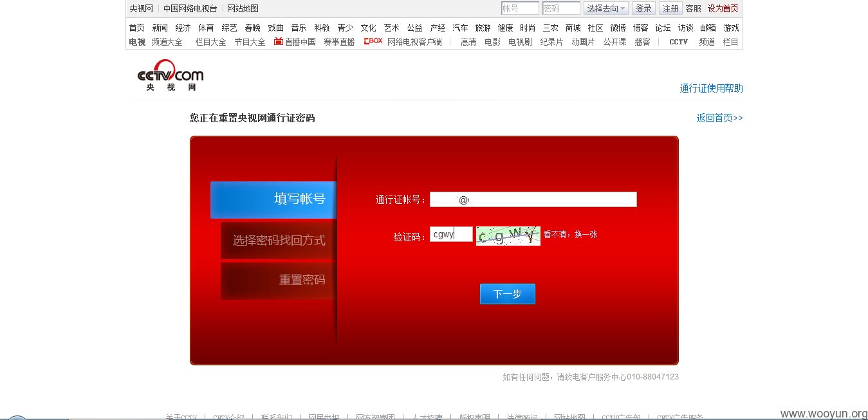Open 播客 link
This screenshot has width=868, height=420.
click(x=642, y=42)
